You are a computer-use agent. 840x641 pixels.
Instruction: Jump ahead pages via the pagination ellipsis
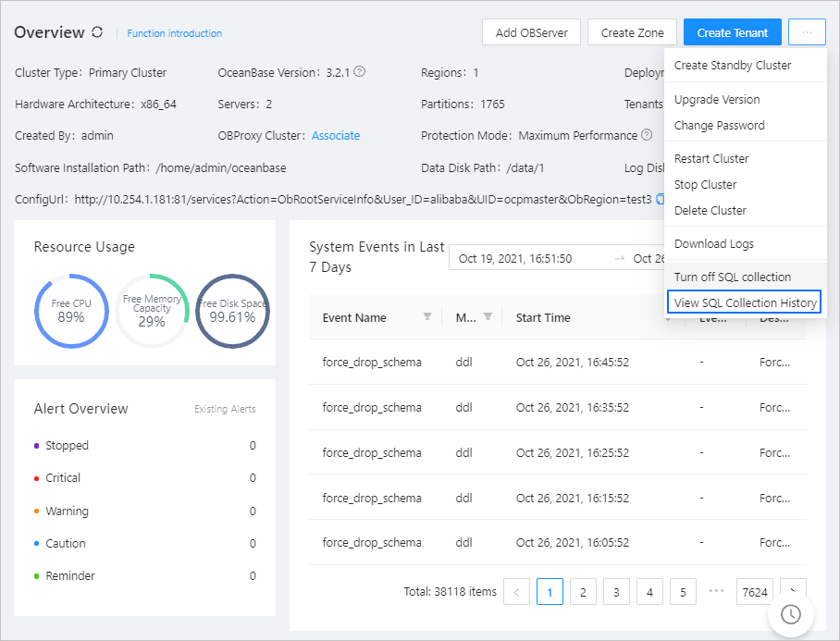[x=716, y=592]
